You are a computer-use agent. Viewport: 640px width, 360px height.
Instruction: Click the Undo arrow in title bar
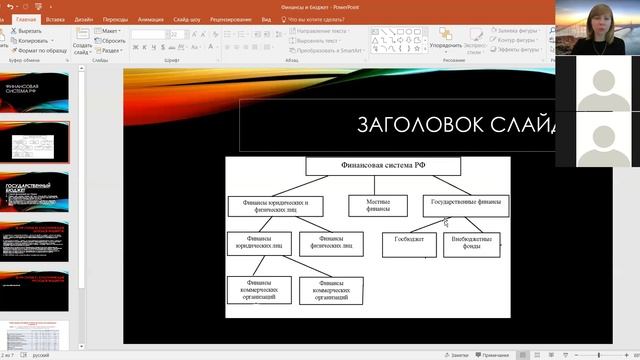10,7
